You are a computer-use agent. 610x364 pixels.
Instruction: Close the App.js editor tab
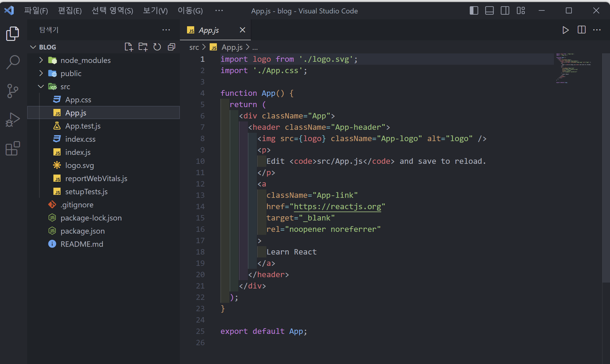click(243, 30)
